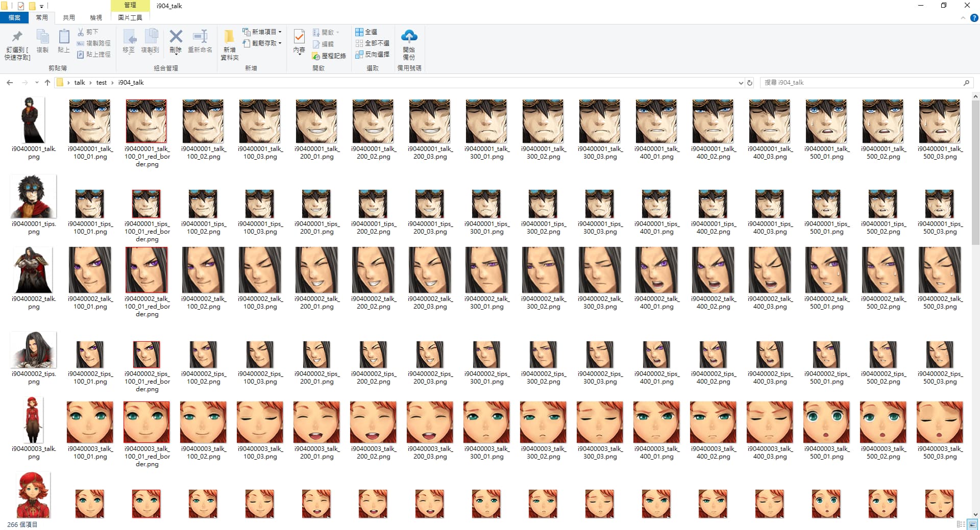Open help with the blue question mark
Image resolution: width=980 pixels, height=530 pixels.
974,18
